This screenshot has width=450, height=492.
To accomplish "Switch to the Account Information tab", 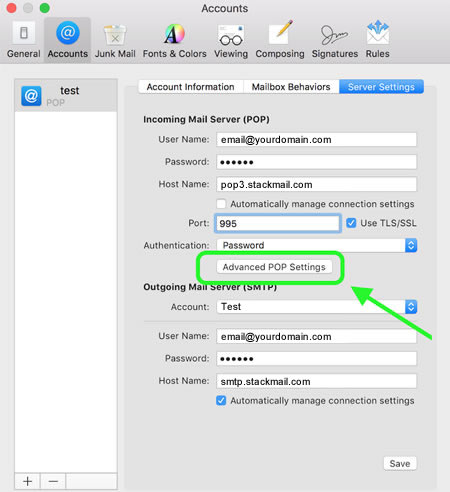I will [x=191, y=87].
